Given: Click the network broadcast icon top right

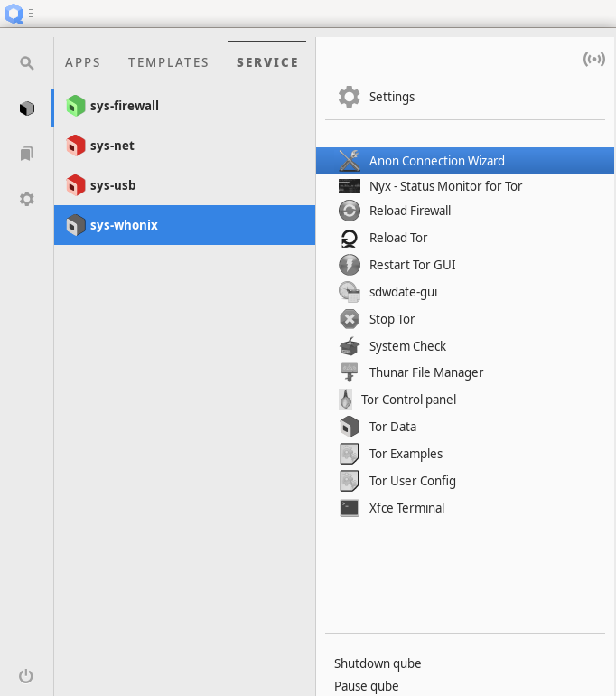Looking at the screenshot, I should [x=593, y=59].
